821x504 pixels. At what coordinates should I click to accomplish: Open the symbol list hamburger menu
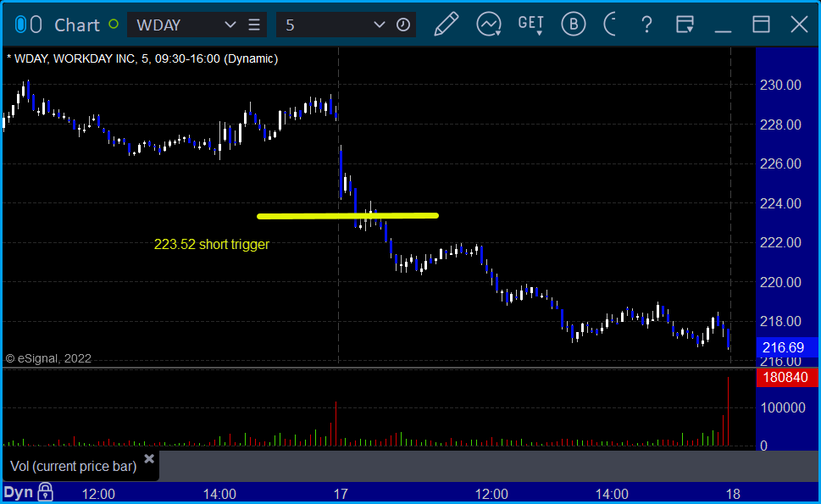click(x=254, y=25)
